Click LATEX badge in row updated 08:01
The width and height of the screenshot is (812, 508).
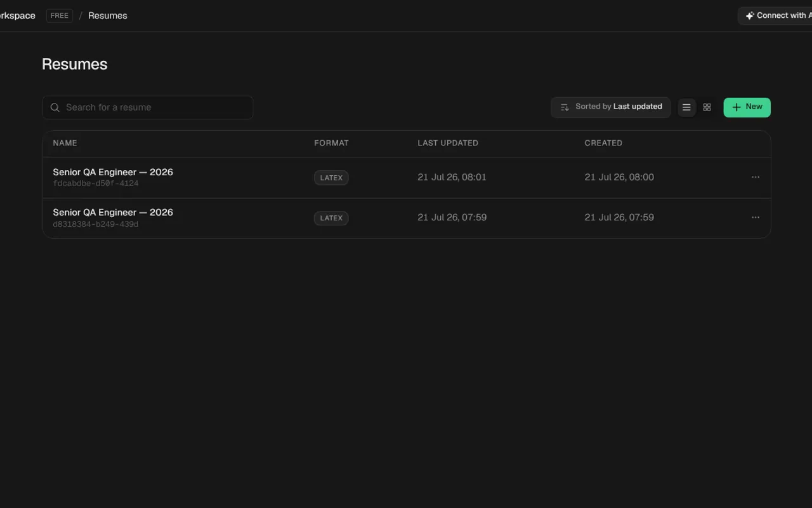[331, 178]
